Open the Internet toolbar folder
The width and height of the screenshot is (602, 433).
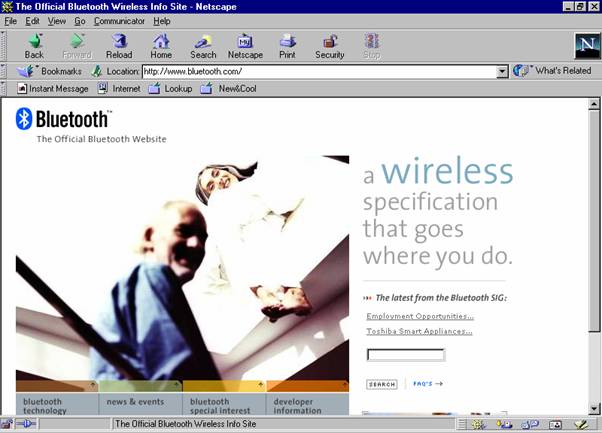coord(119,89)
